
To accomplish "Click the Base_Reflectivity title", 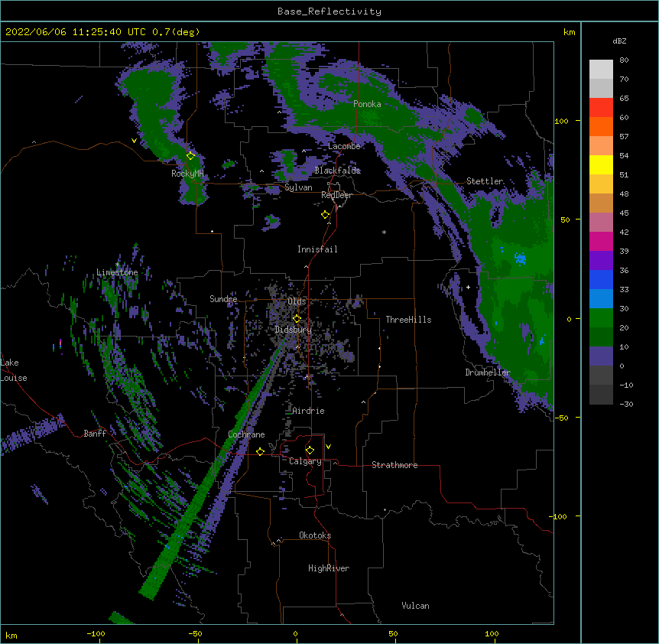I will pos(329,11).
